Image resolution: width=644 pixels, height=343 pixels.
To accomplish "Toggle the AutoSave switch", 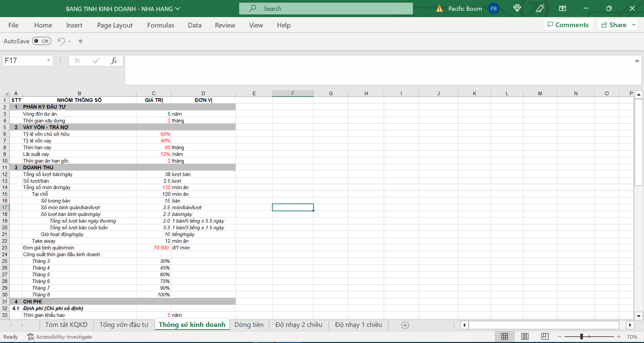I will point(42,41).
